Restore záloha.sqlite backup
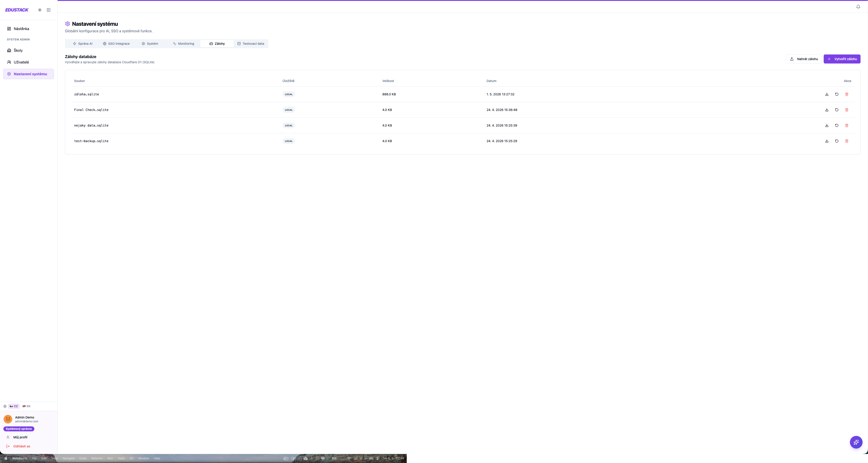 [837, 94]
